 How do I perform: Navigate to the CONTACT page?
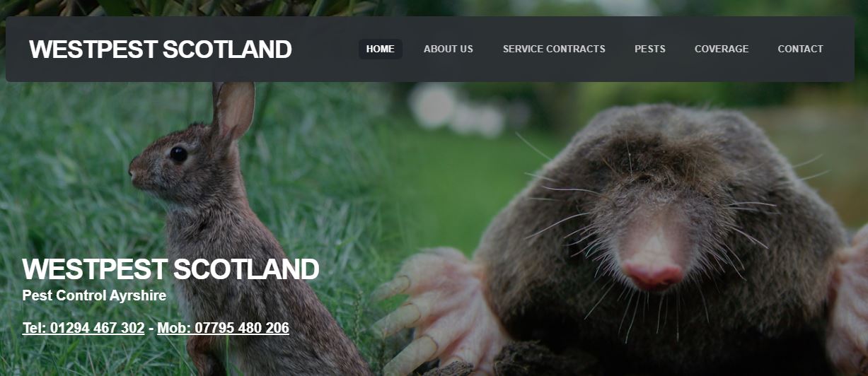click(x=800, y=49)
